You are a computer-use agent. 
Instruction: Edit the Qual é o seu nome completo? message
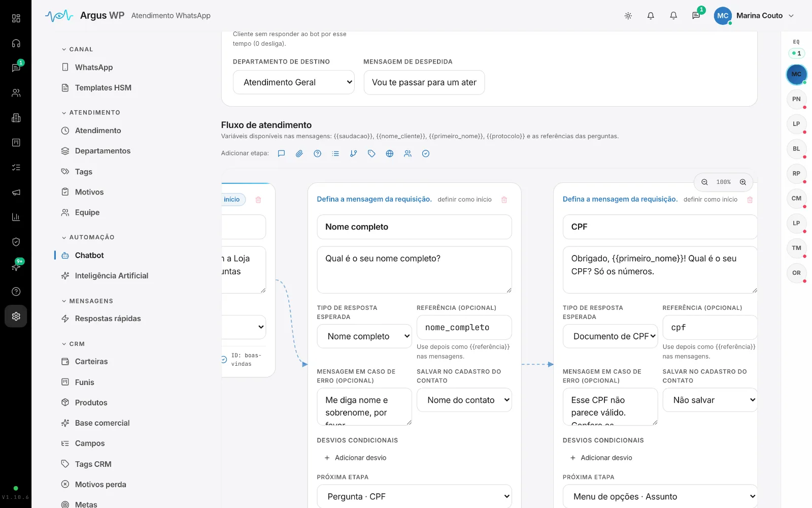414,270
